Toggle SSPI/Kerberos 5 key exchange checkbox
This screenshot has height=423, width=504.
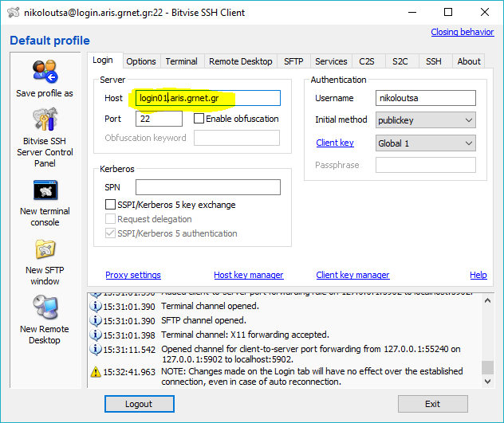click(x=112, y=205)
